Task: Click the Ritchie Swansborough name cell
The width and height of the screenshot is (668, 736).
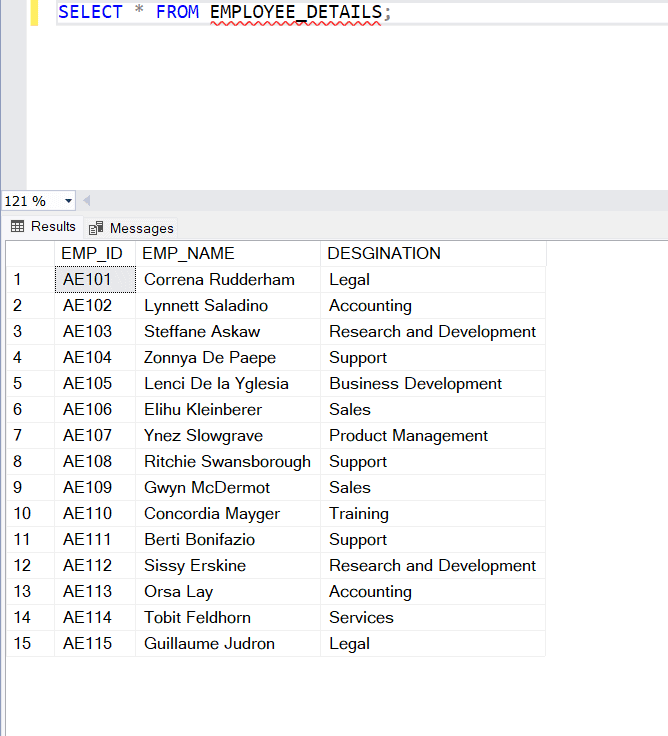Action: coord(228,461)
